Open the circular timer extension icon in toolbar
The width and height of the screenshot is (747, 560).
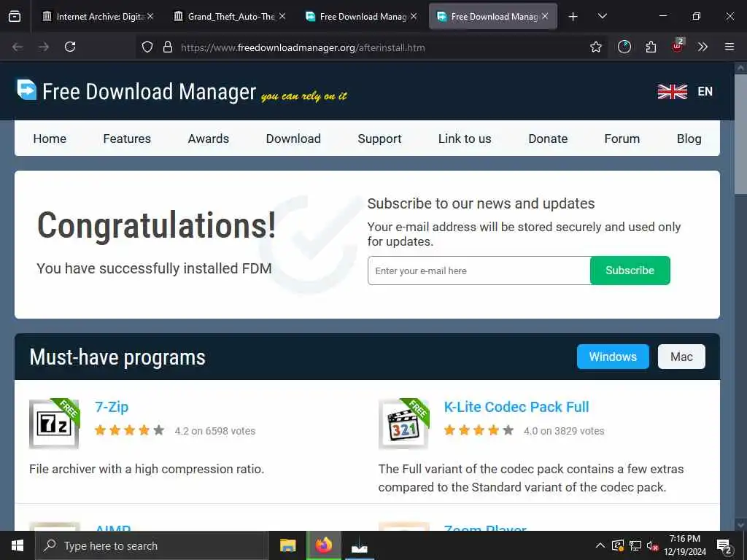(624, 47)
